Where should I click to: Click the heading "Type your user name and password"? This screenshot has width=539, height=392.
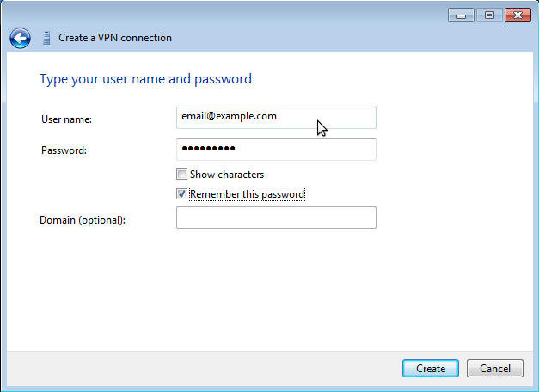145,79
